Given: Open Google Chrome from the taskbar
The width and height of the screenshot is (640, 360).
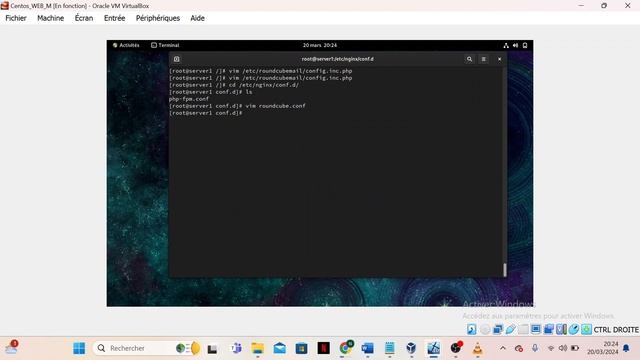Looking at the screenshot, I should point(346,348).
